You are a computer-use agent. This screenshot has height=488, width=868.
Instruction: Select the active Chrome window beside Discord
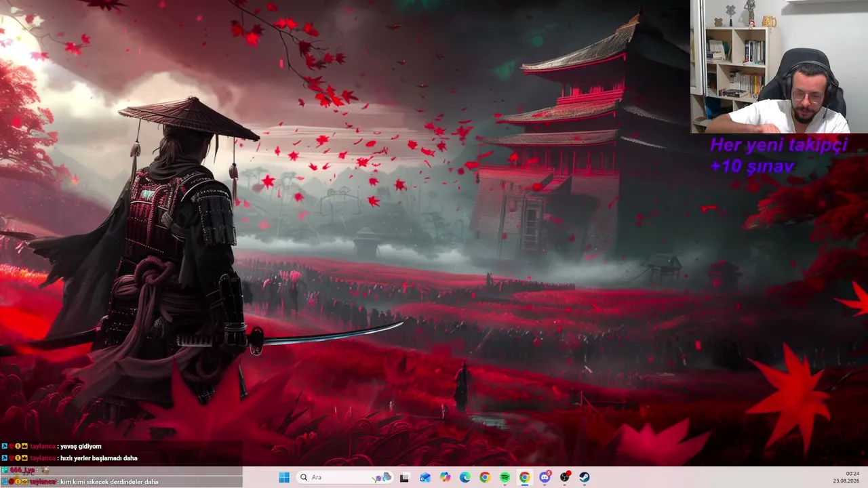[525, 477]
